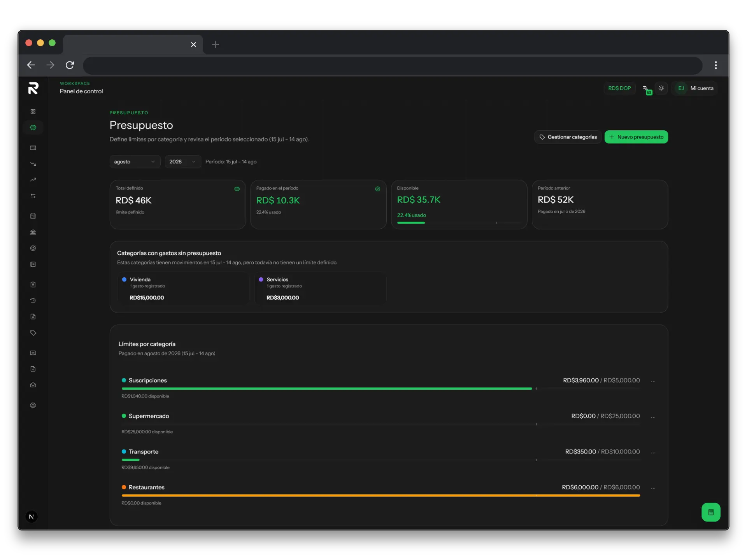This screenshot has height=560, width=747.
Task: Toggle light theme with sun icon
Action: 661,88
